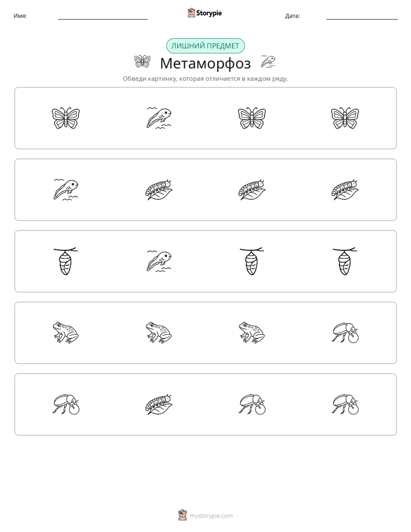
Task: Select the middle frog in row four
Action: tap(159, 333)
